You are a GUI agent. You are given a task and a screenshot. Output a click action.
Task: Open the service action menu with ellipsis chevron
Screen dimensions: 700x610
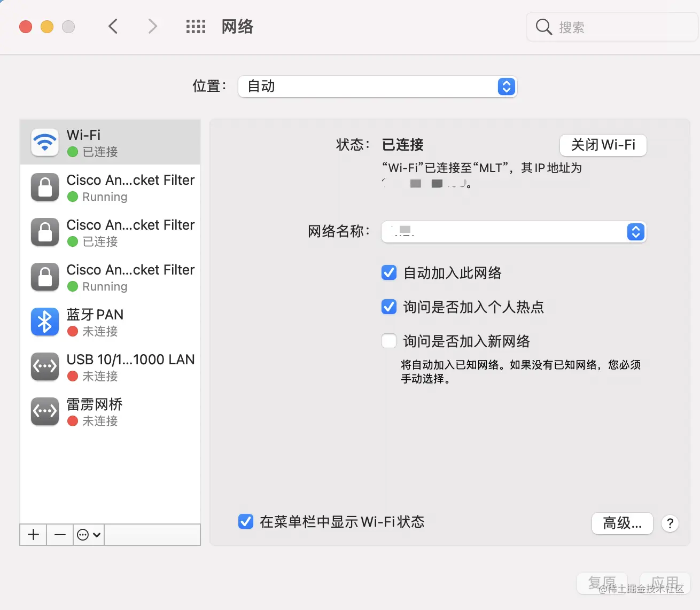pyautogui.click(x=89, y=535)
